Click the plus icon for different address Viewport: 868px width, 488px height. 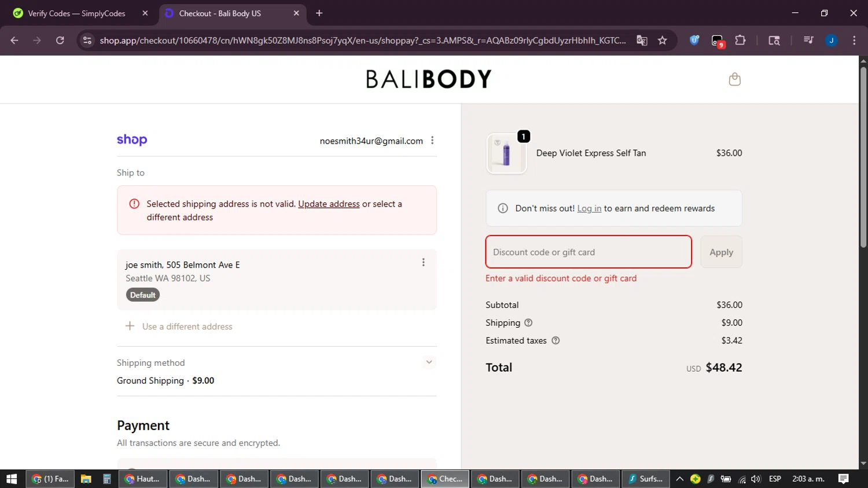[130, 326]
